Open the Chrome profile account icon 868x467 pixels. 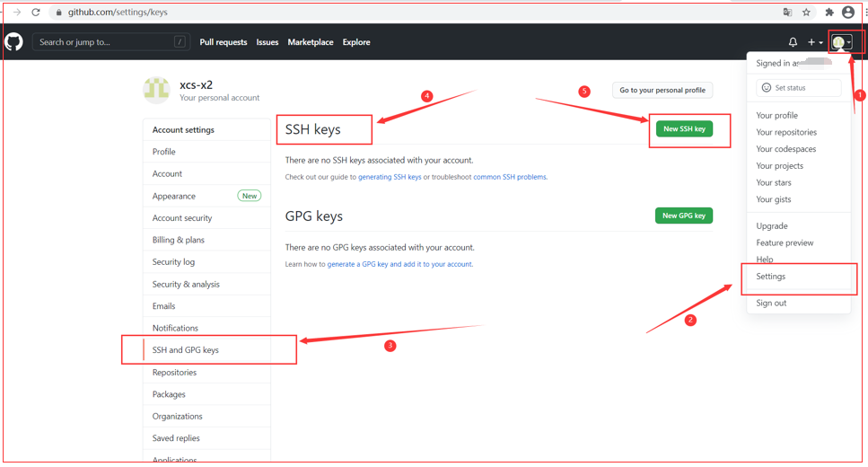(x=847, y=12)
